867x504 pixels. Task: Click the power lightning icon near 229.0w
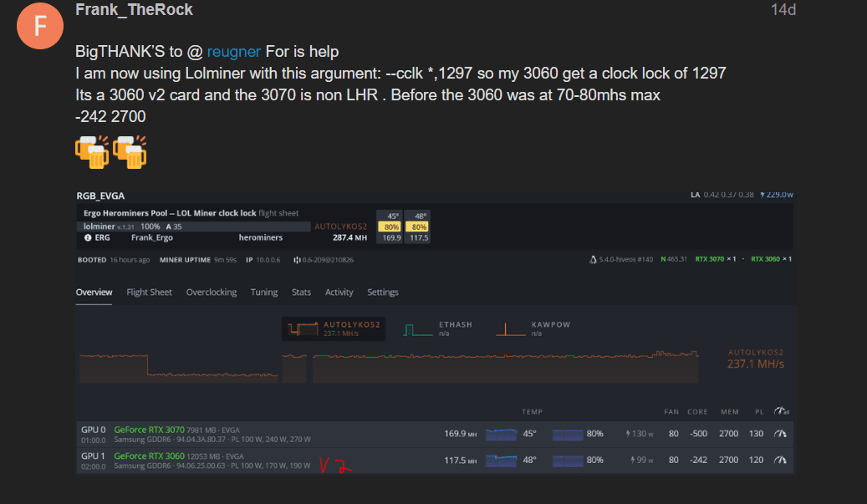[x=762, y=195]
